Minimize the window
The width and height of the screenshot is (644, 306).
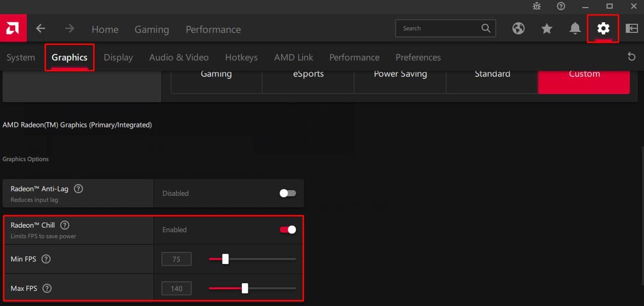point(585,6)
